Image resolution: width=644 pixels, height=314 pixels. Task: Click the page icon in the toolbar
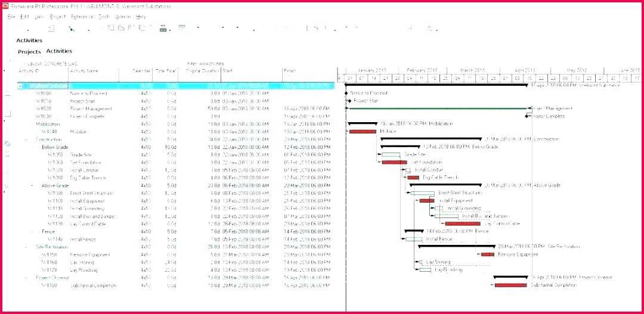[x=51, y=28]
